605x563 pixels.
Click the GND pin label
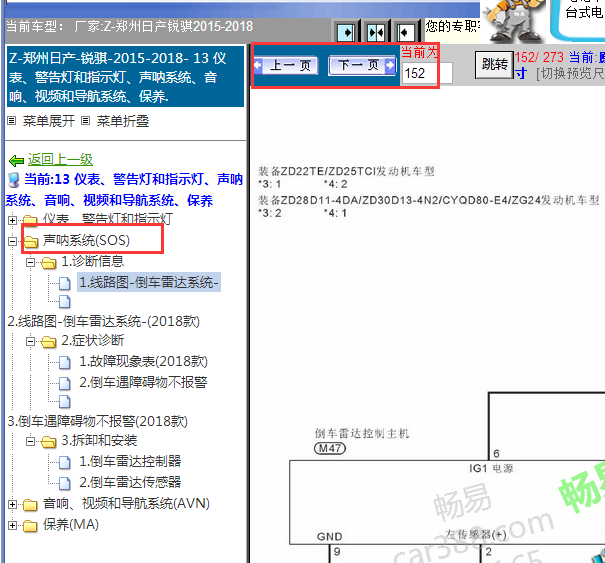click(330, 537)
